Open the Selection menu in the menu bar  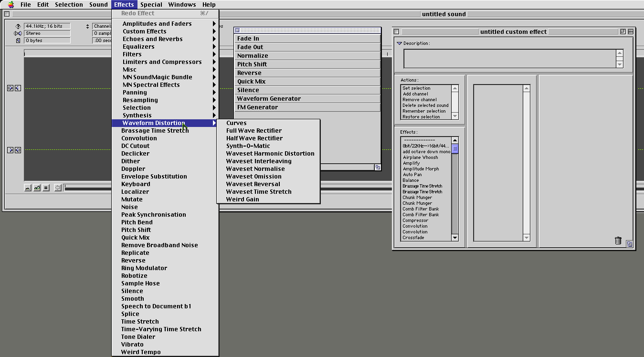tap(69, 5)
